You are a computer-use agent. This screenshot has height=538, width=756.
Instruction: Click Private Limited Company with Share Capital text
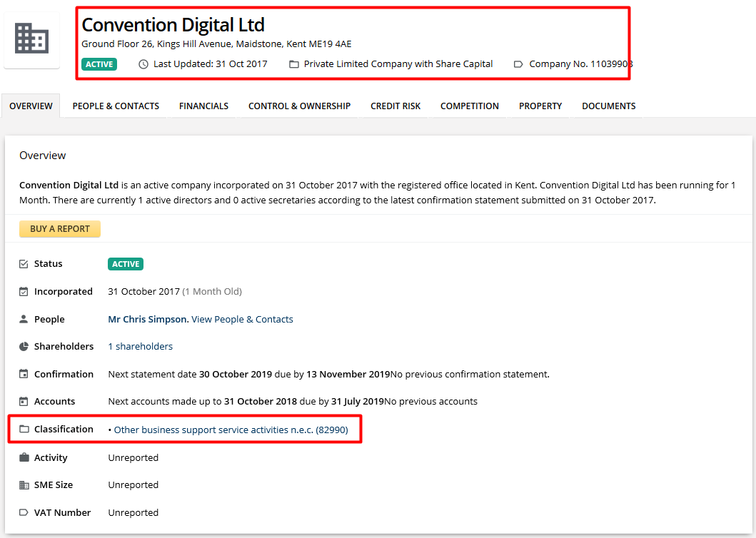click(398, 64)
